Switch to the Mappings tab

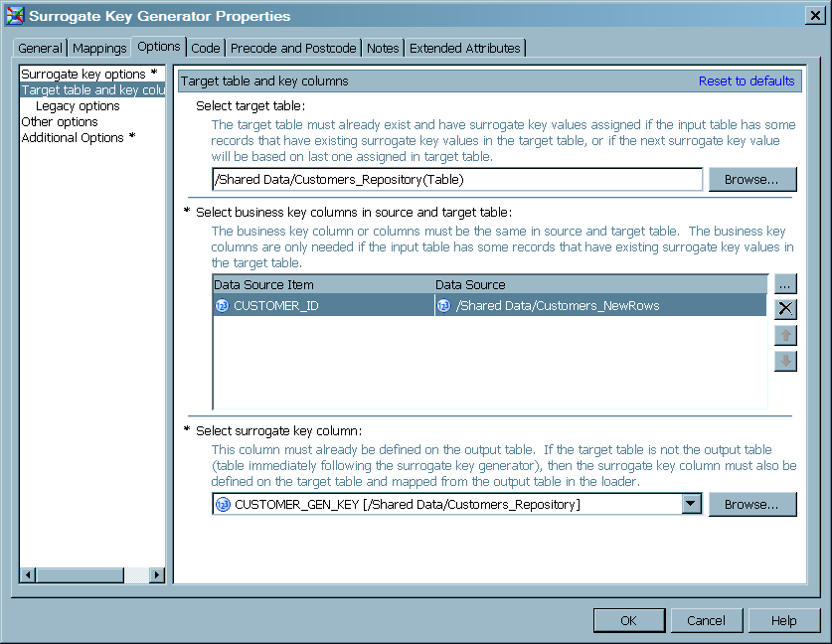(x=98, y=47)
